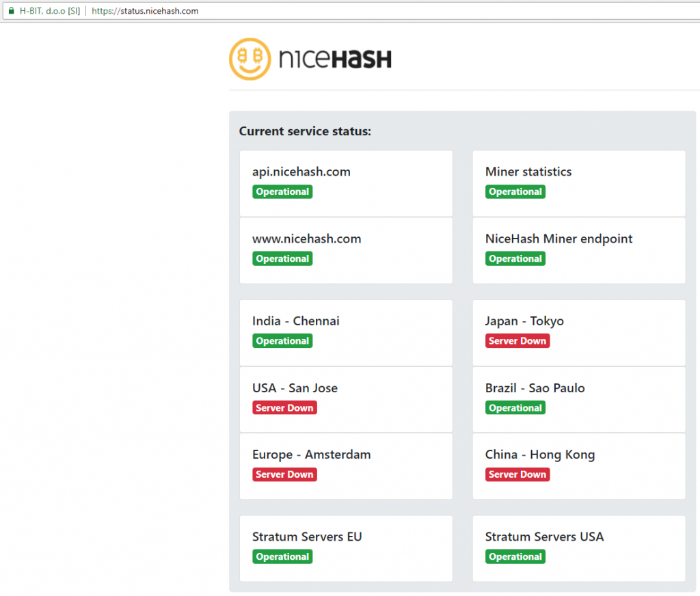700x596 pixels.
Task: Click Operational badge under api.nicehash.com
Action: [x=282, y=191]
